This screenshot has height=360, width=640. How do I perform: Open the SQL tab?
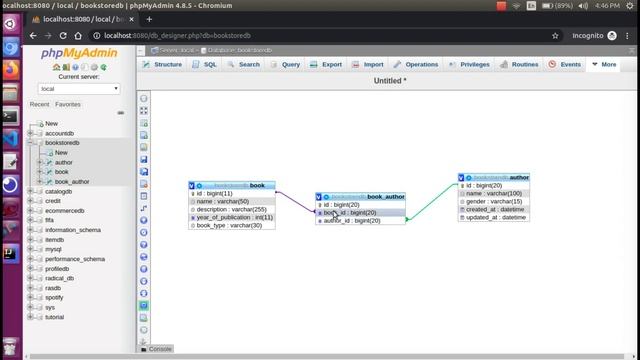click(x=204, y=64)
